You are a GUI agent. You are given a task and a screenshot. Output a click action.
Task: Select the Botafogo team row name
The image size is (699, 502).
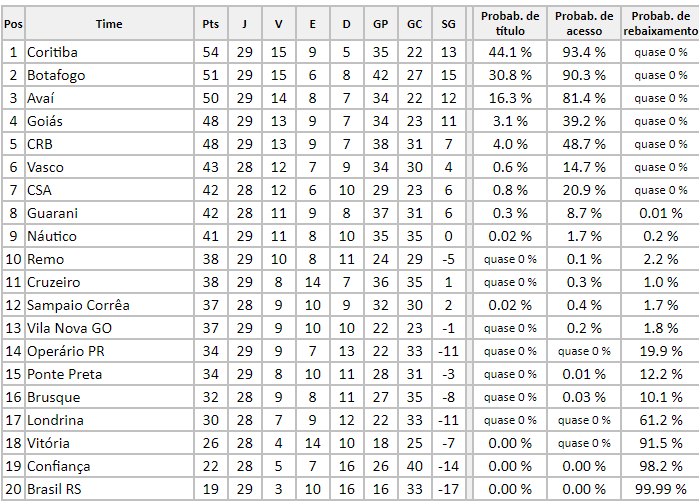[x=57, y=75]
